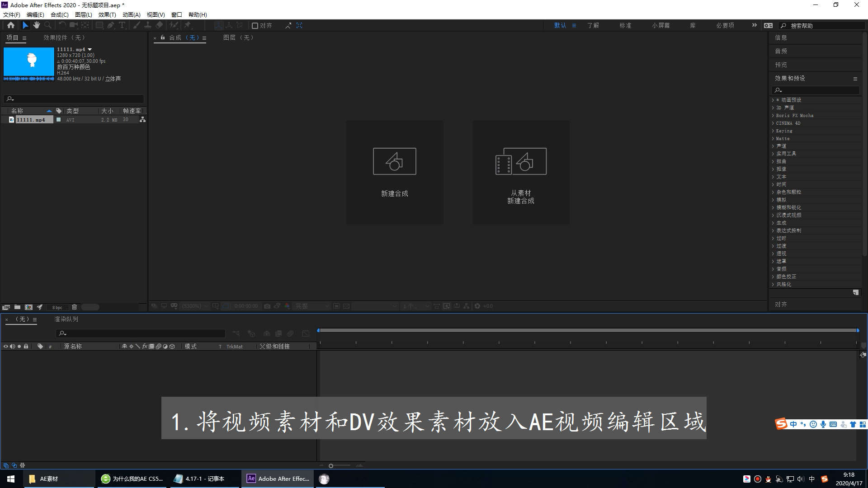
Task: Toggle the audio mute icon in timeline
Action: coord(11,346)
